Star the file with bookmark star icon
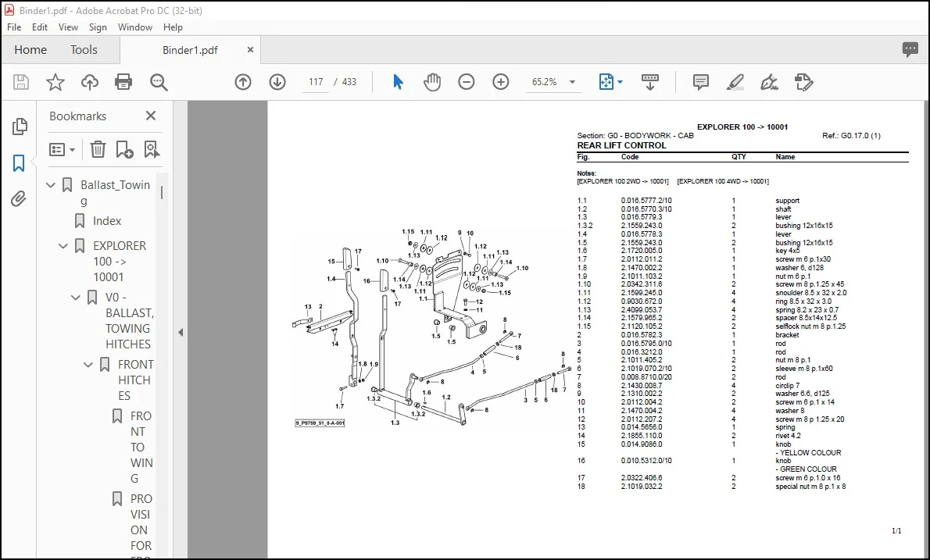This screenshot has height=560, width=930. coord(55,82)
